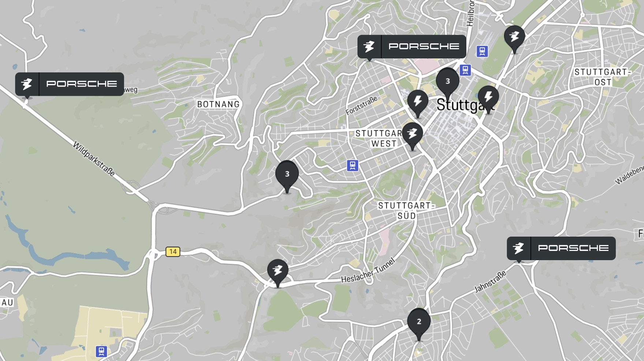Click the train station icon below Forststraße
This screenshot has width=644, height=361.
coord(353,165)
